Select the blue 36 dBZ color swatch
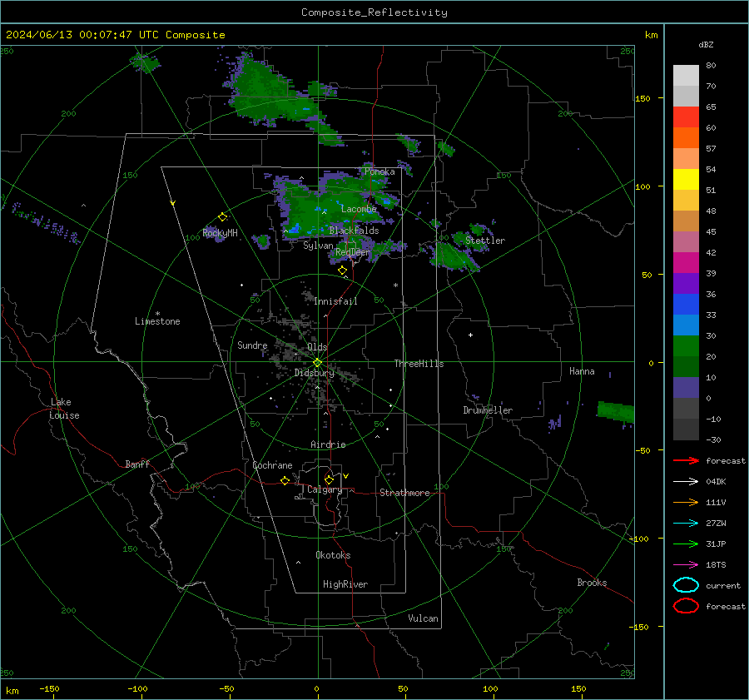Screen dimensions: 749x700 [x=686, y=304]
